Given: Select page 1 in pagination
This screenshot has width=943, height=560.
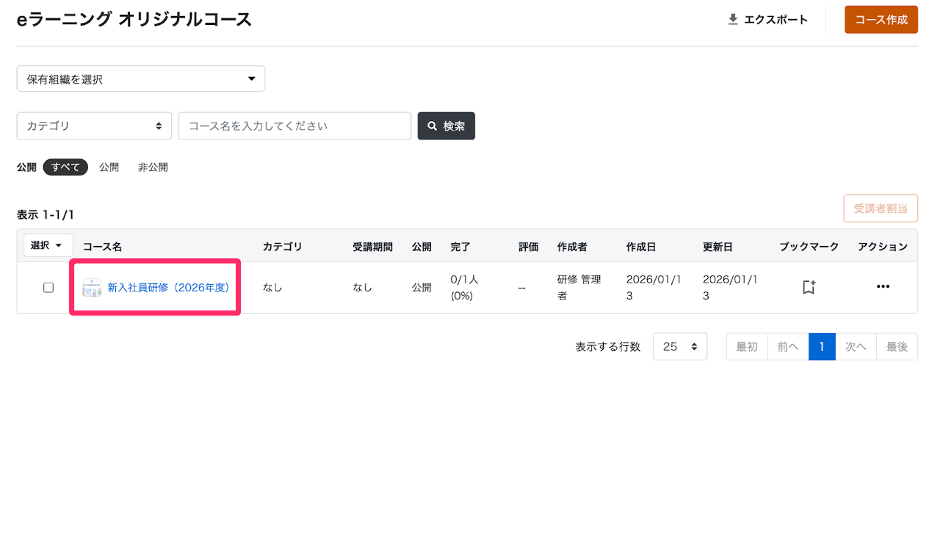Looking at the screenshot, I should tap(822, 346).
